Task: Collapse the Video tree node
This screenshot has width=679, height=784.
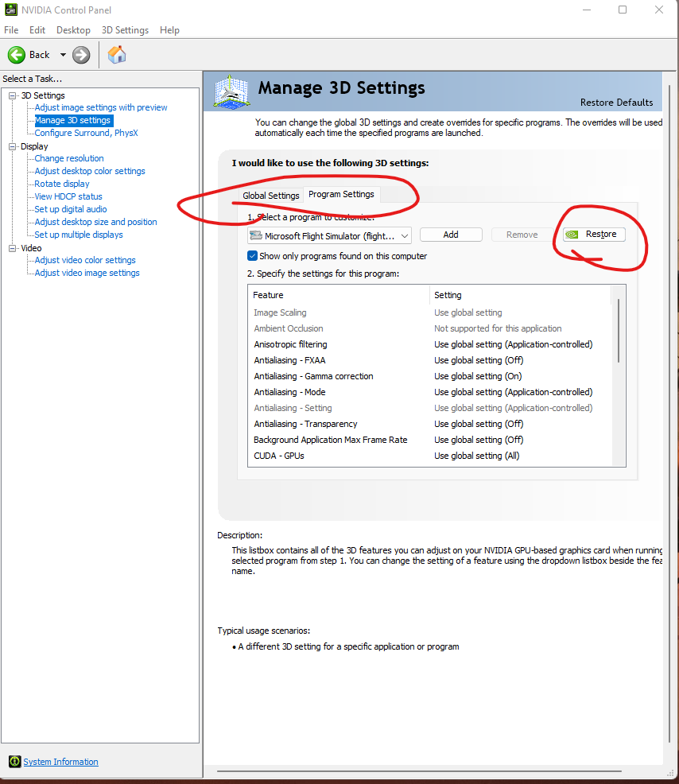Action: (13, 248)
